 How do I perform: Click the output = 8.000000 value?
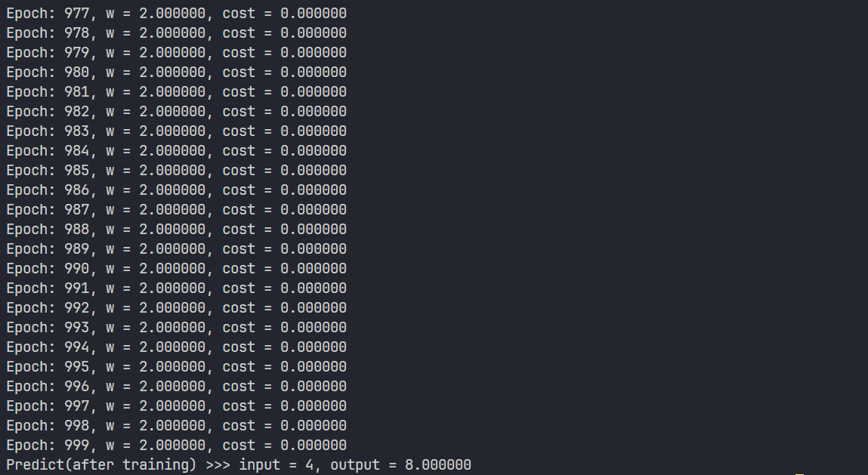pos(401,465)
